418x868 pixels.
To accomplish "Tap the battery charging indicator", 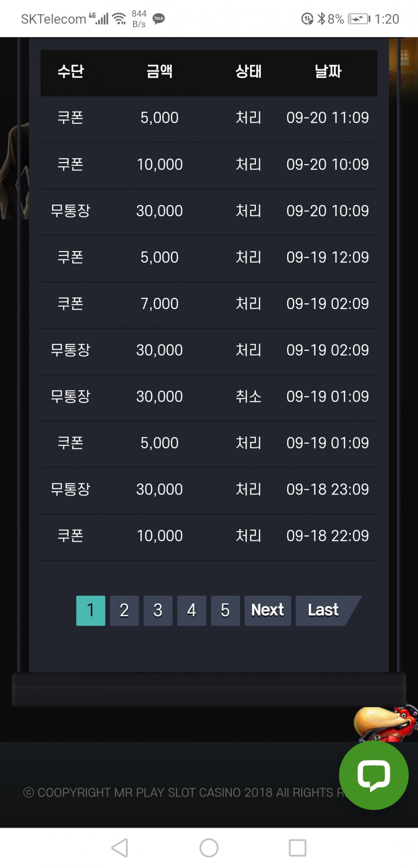I will click(x=359, y=19).
